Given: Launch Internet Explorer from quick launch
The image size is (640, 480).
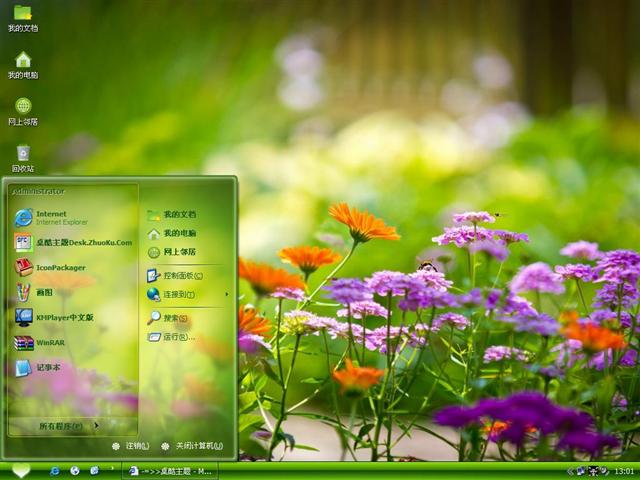Looking at the screenshot, I should tap(55, 471).
